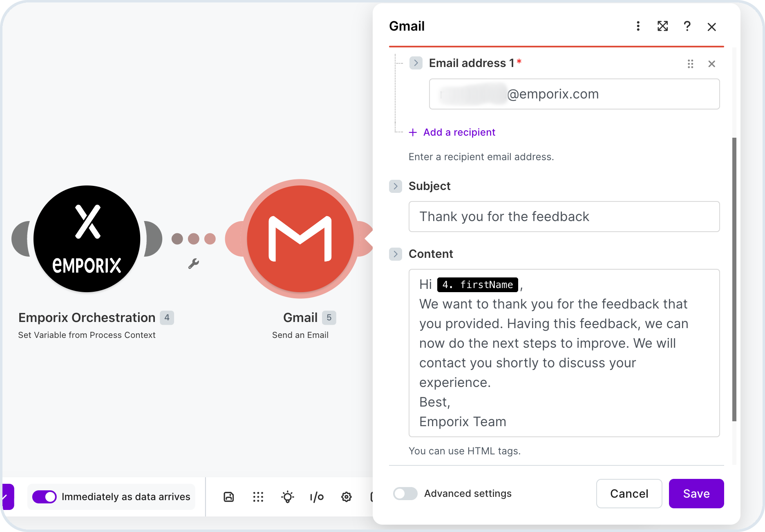
Task: Click the Send an Email label
Action: 300,335
